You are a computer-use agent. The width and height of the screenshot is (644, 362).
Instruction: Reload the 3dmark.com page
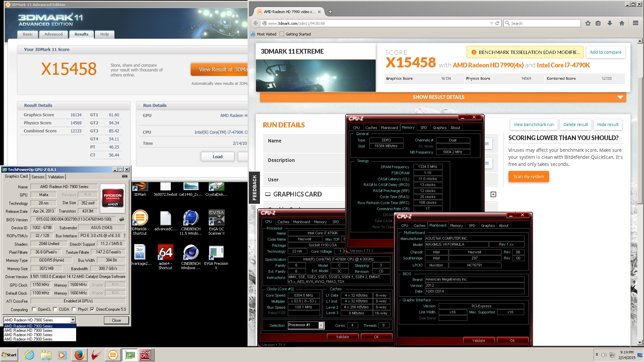click(x=497, y=23)
